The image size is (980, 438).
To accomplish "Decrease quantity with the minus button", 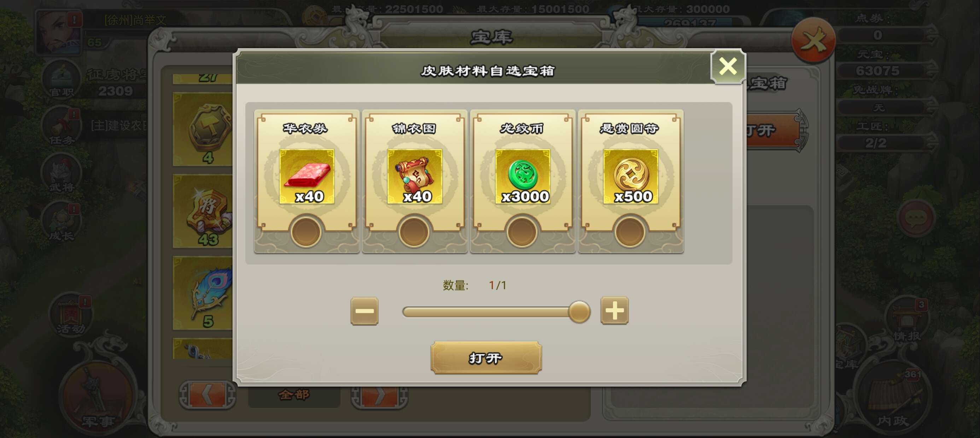I will tap(364, 311).
